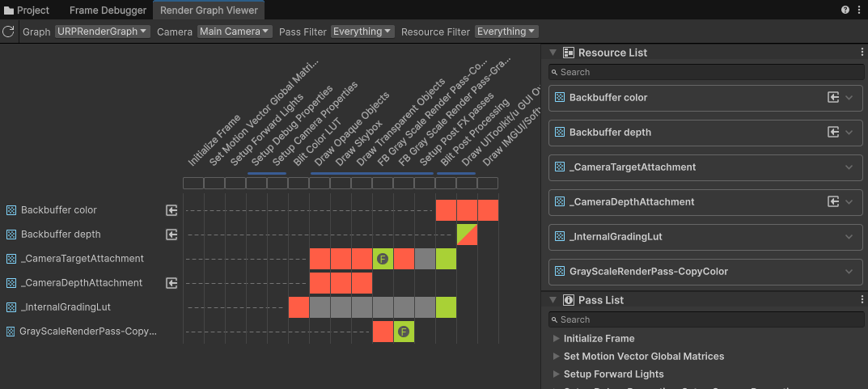This screenshot has height=389, width=868.
Task: Select the Bilt Color LUT pass box
Action: click(299, 183)
